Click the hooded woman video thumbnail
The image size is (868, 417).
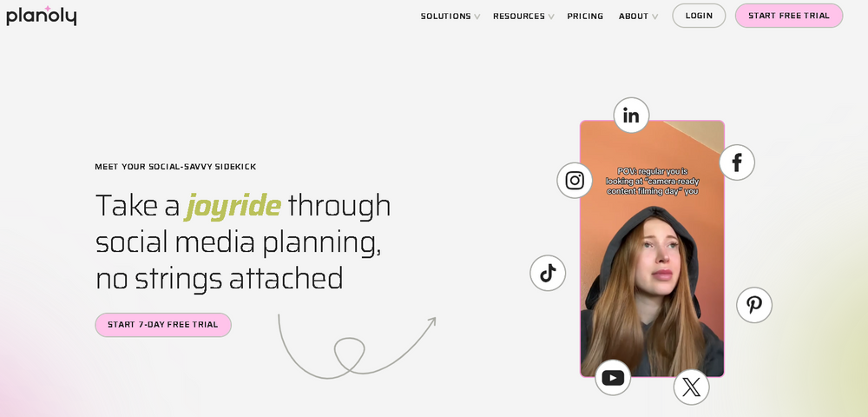(652, 249)
